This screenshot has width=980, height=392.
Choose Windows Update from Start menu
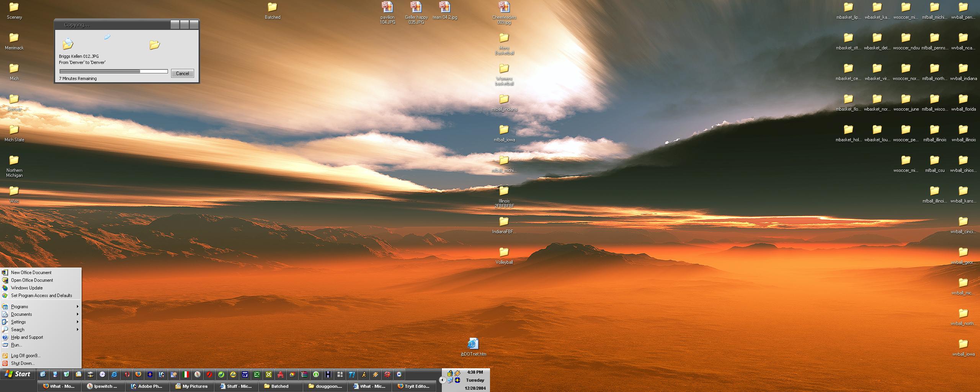(x=27, y=288)
